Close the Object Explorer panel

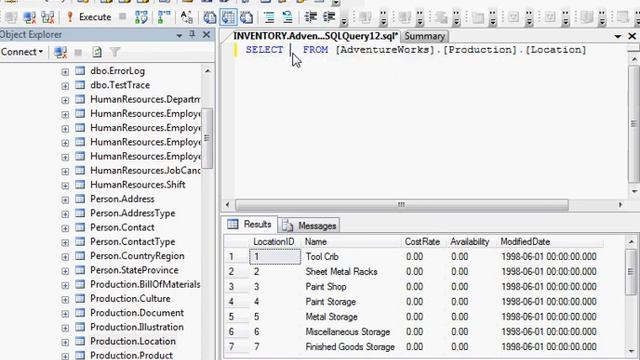[207, 35]
